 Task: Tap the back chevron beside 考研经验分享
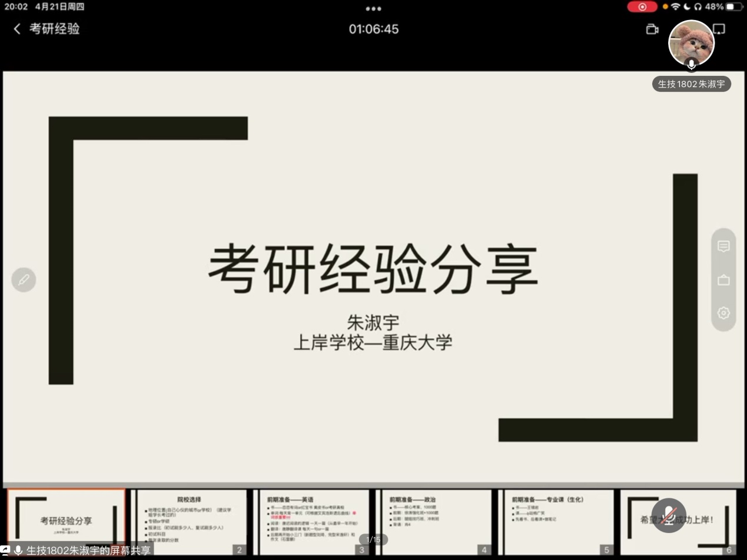tap(16, 28)
